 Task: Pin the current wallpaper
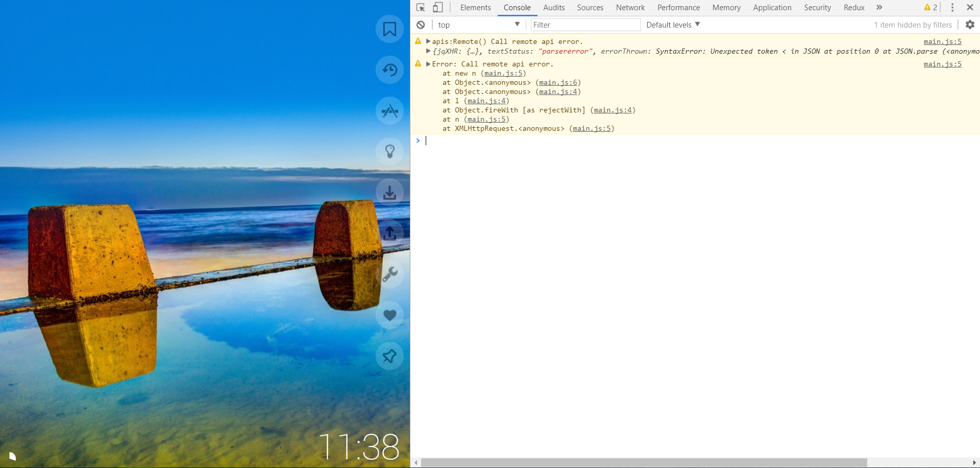389,356
